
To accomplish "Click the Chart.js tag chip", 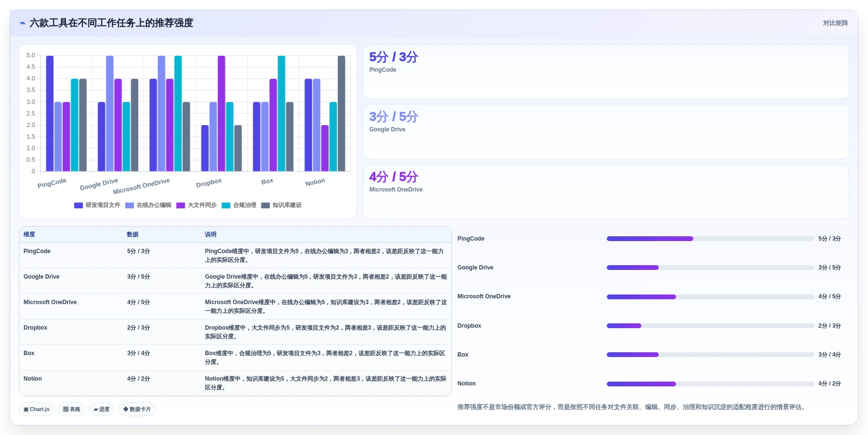I will 37,409.
